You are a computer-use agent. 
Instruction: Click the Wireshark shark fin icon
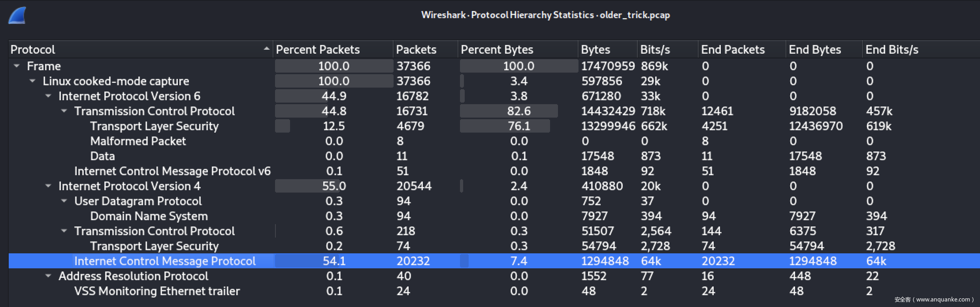coord(17,16)
